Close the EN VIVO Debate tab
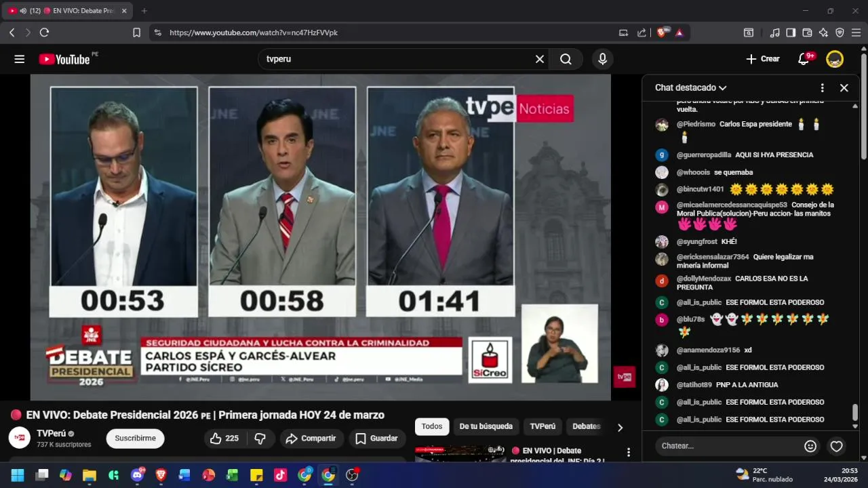This screenshot has height=488, width=868. (123, 11)
